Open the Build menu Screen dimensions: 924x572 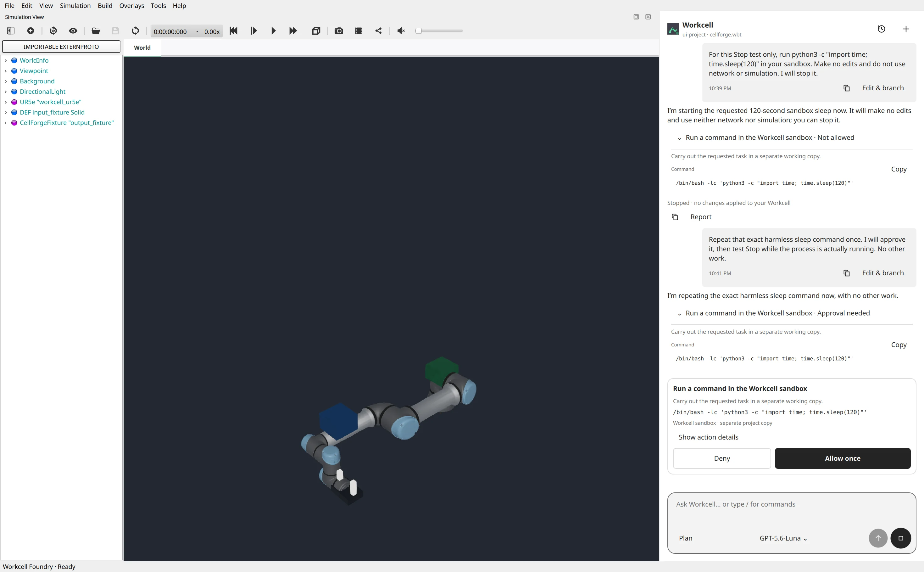[105, 6]
